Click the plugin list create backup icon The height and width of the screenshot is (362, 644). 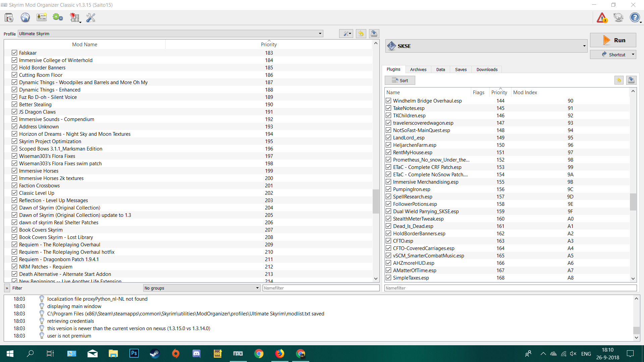(x=631, y=80)
